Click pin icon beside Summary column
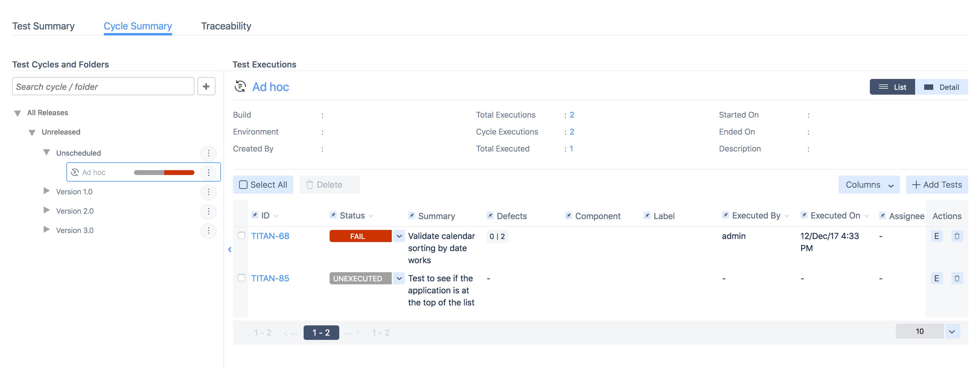Screen dimensions: 980x387 coord(411,216)
